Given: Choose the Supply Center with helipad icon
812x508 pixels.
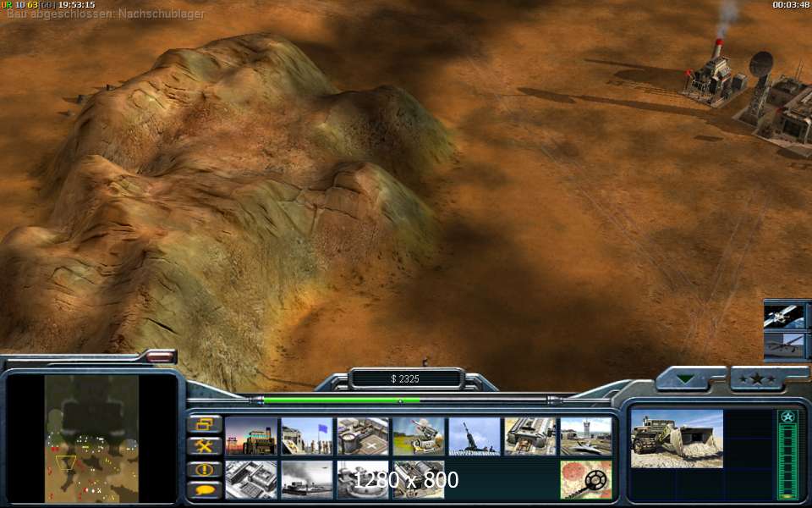Looking at the screenshot, I should click(363, 437).
